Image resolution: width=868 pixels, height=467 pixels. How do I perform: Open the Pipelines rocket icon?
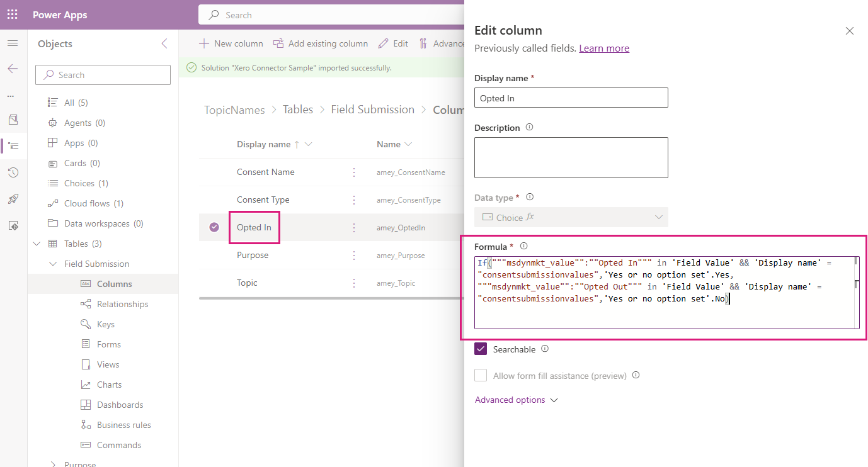(13, 199)
